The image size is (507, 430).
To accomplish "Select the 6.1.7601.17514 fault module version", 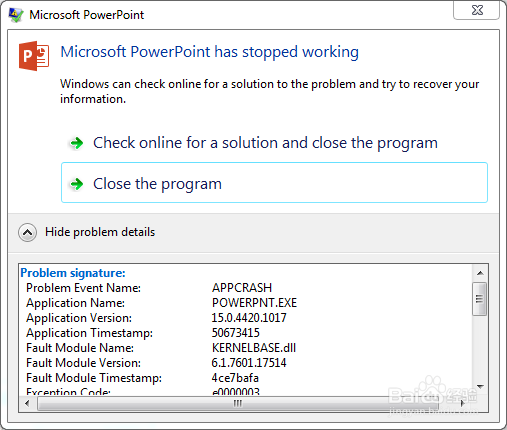I will (x=249, y=363).
